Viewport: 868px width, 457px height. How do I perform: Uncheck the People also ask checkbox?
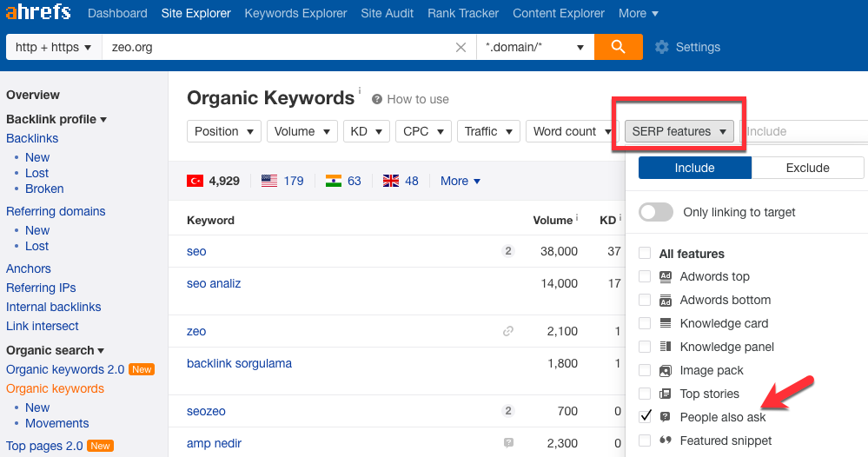click(x=645, y=416)
